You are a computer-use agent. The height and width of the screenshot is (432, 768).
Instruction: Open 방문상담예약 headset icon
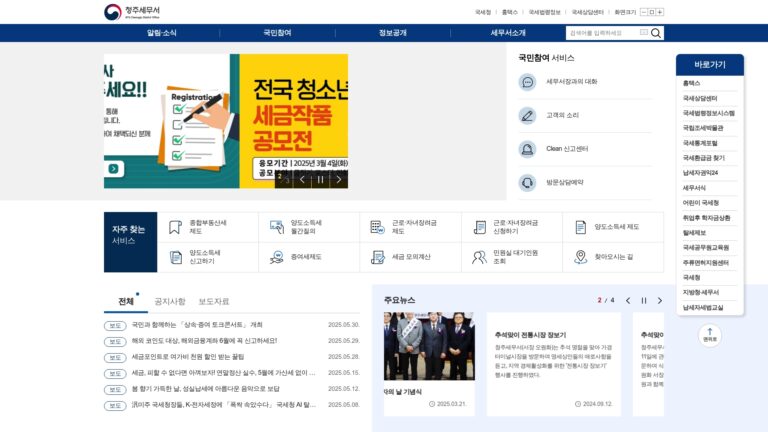[x=527, y=183]
